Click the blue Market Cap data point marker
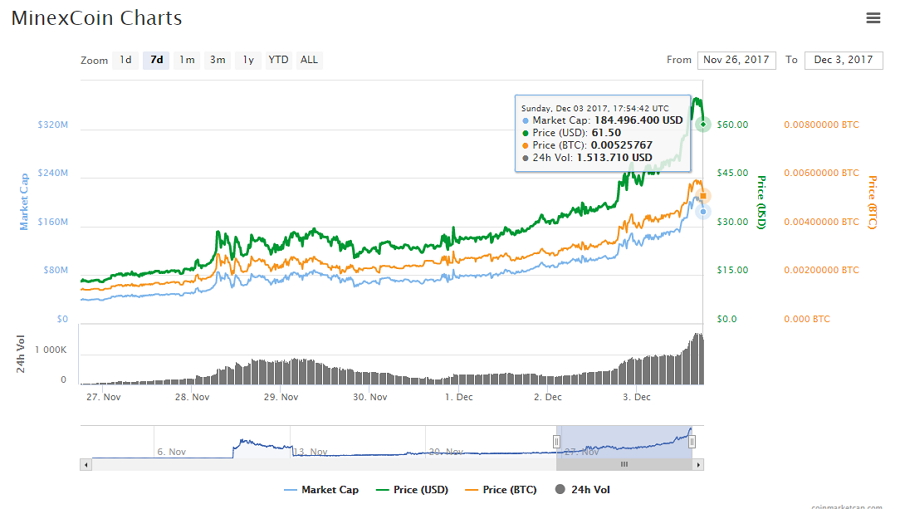Image resolution: width=900 pixels, height=509 pixels. coord(703,212)
